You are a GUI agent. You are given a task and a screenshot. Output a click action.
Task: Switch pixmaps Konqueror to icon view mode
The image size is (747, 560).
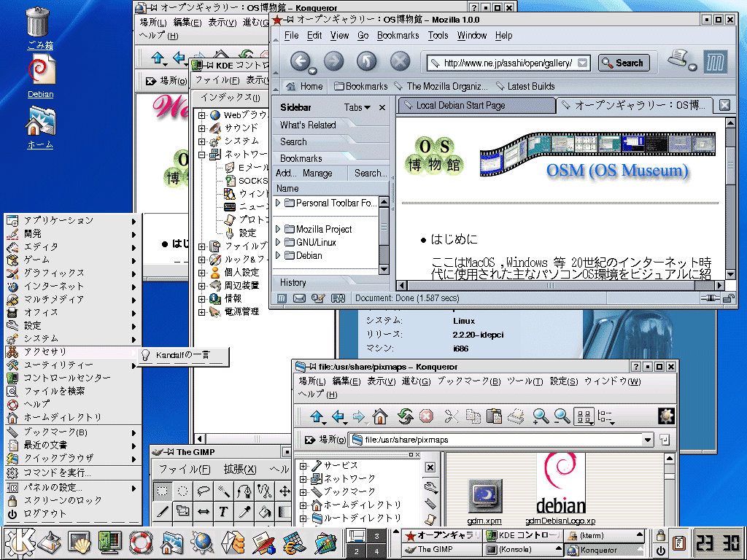pos(584,416)
